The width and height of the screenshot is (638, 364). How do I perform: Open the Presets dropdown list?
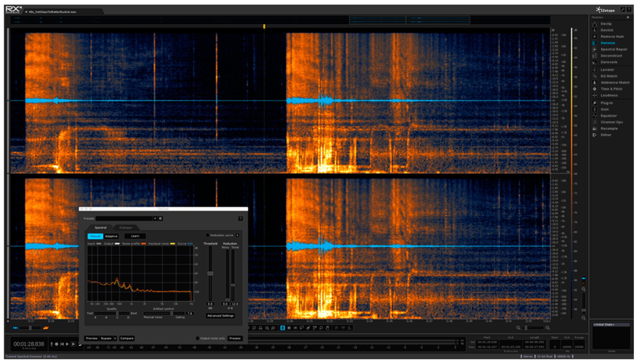[x=155, y=219]
